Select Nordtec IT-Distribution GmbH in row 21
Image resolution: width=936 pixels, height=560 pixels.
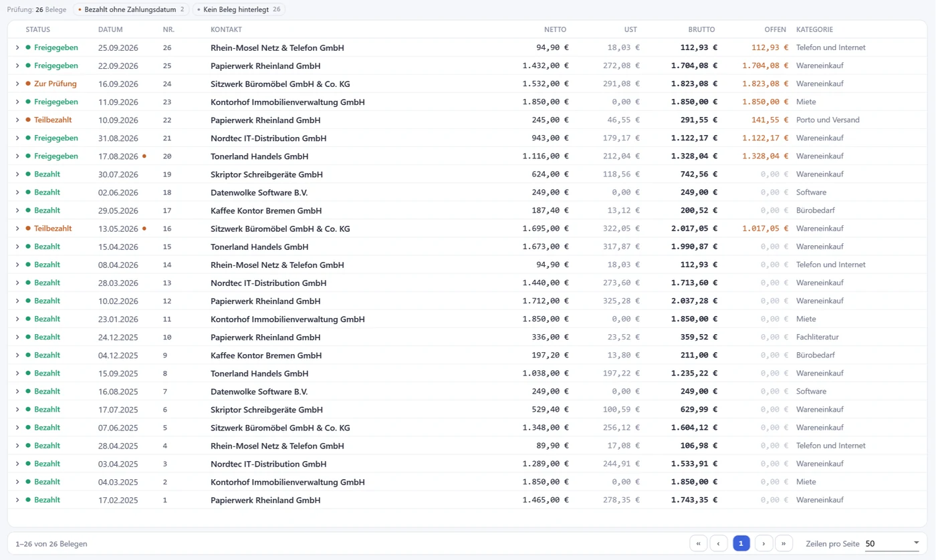268,138
